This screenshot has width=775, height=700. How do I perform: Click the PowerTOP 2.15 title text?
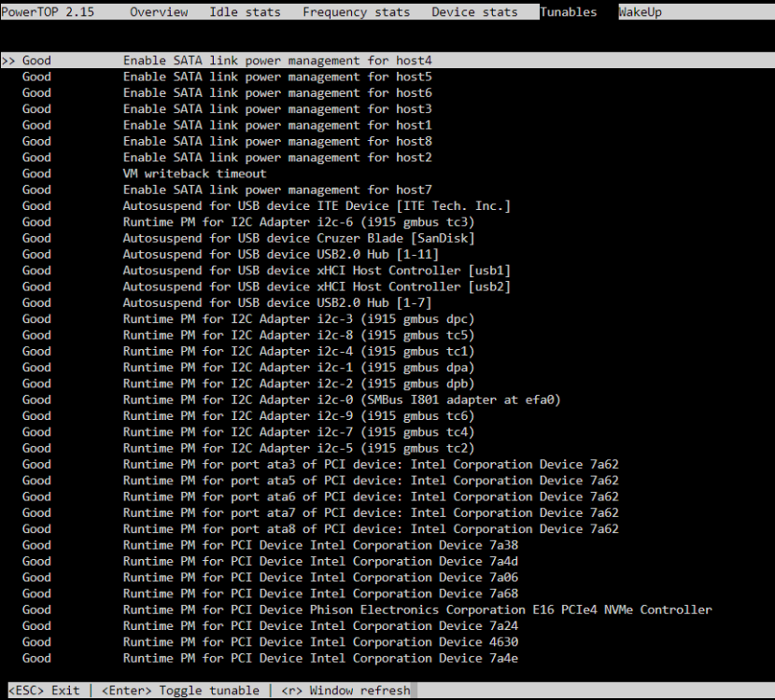pos(48,12)
